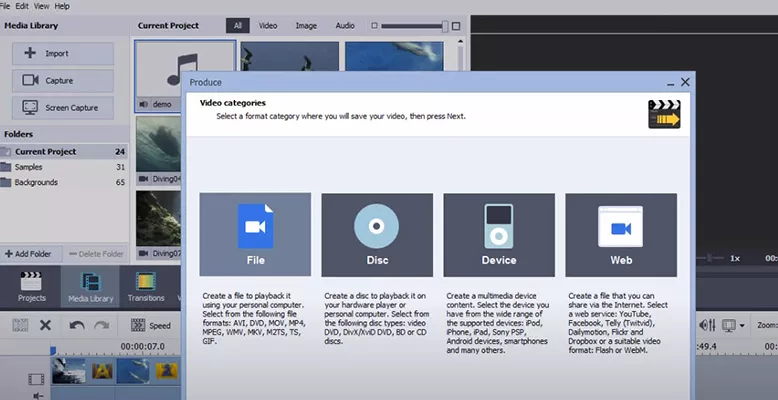Choose the Device output category tile
The height and width of the screenshot is (400, 778).
click(x=499, y=235)
